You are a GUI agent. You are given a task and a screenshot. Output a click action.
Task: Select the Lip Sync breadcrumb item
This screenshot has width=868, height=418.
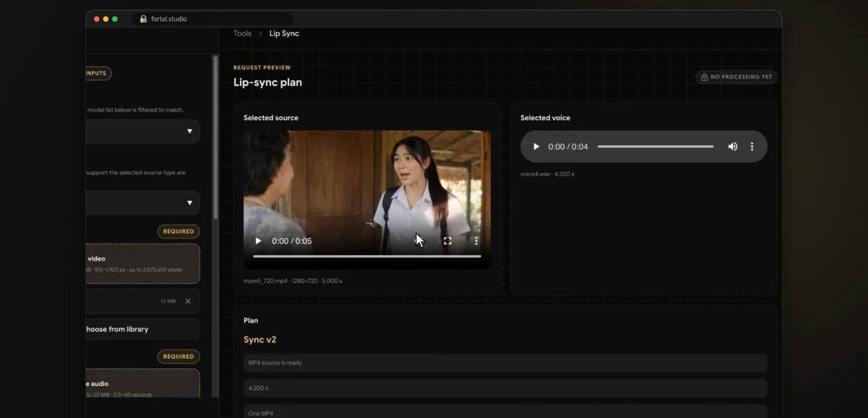(x=284, y=33)
